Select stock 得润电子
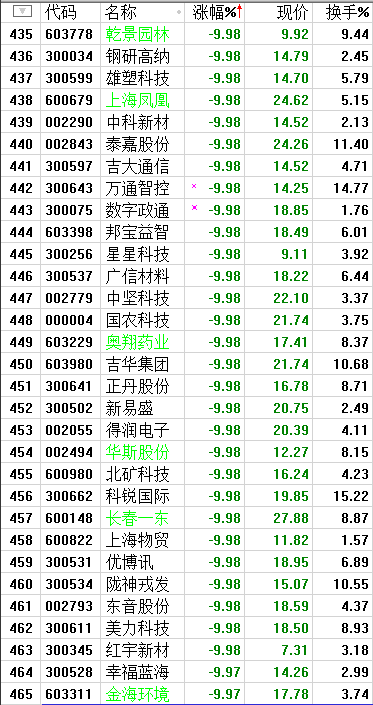Screen dimensions: 373x705 click(138, 431)
